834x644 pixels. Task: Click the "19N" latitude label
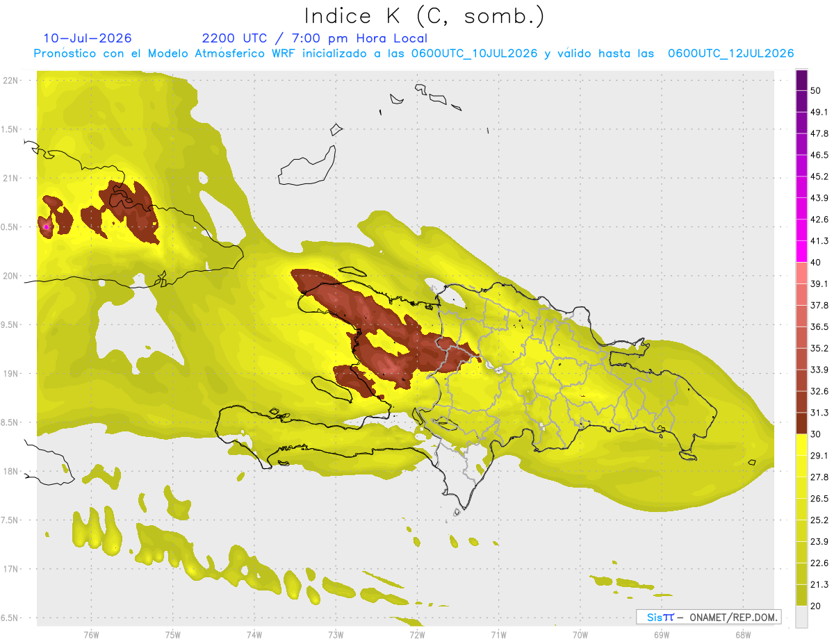[10, 373]
